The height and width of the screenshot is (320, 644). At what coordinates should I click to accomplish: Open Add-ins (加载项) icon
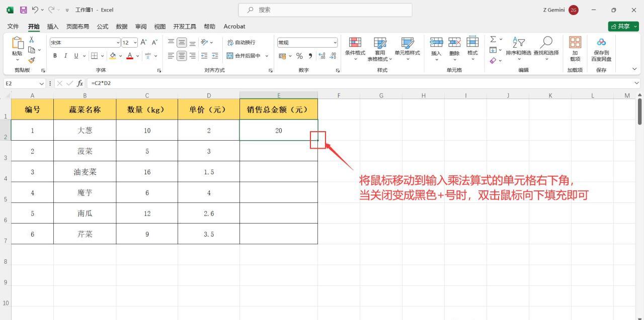(x=575, y=49)
